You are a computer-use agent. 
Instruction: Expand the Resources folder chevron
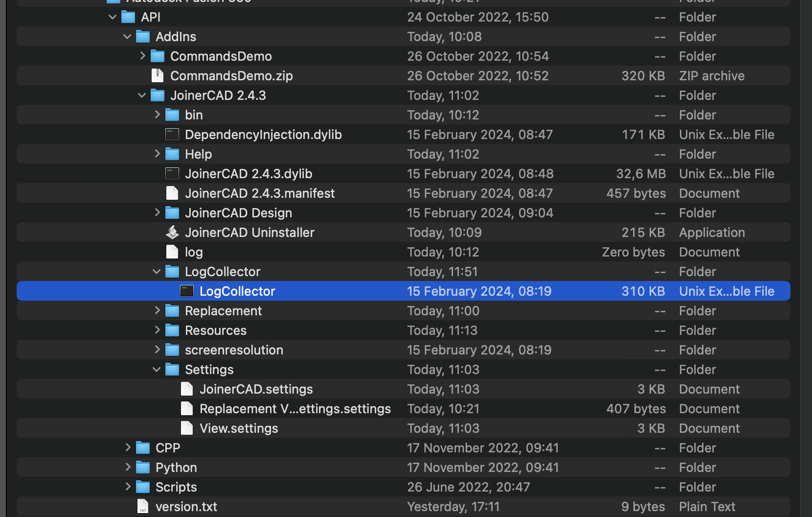[x=157, y=330]
